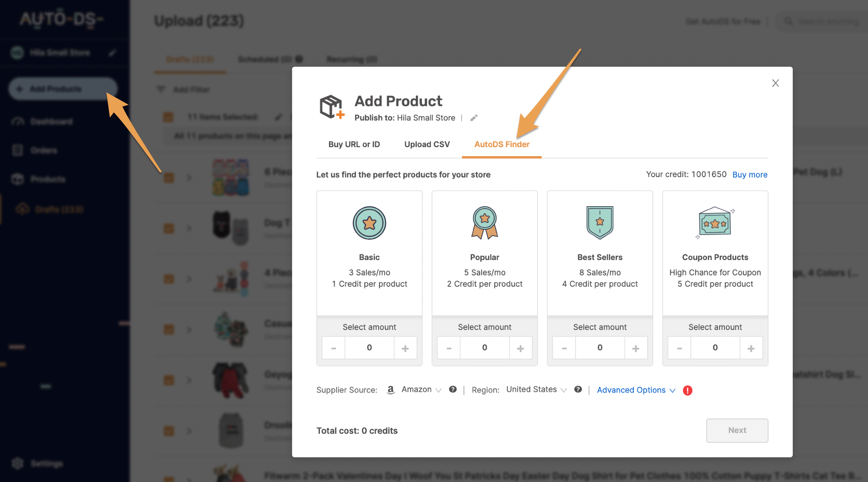This screenshot has width=868, height=482.
Task: Expand the Dog T product row chevron
Action: pyautogui.click(x=189, y=228)
